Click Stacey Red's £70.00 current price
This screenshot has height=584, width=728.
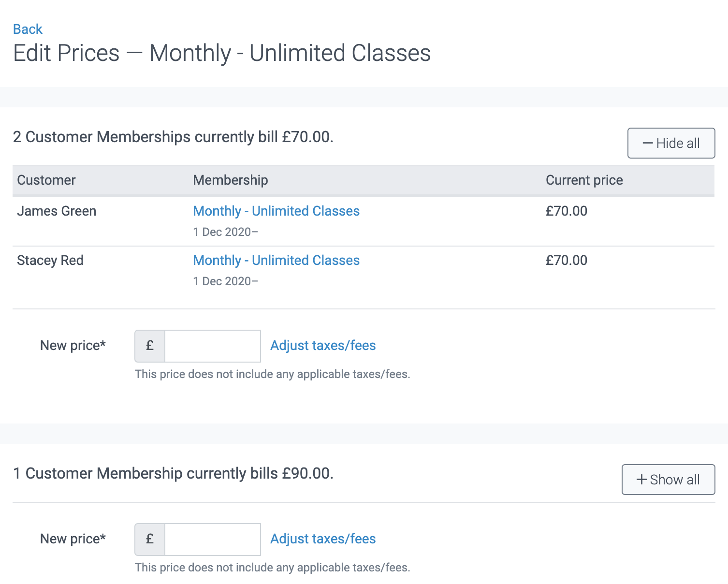click(x=566, y=260)
